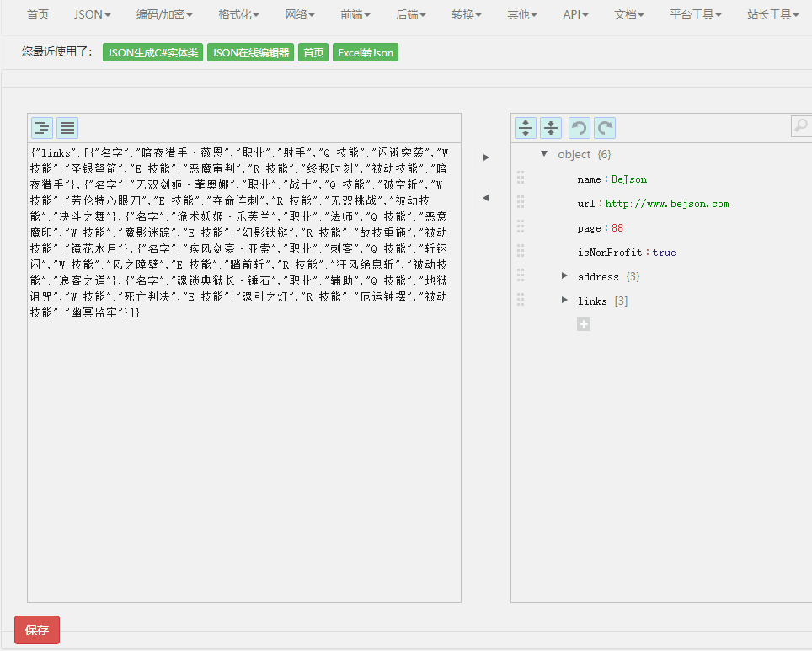This screenshot has height=651, width=812.
Task: Select the page value 88
Action: pos(617,228)
